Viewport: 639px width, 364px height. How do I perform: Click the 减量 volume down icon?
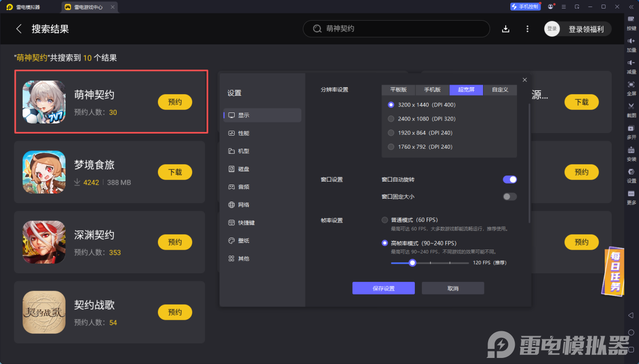click(x=631, y=62)
